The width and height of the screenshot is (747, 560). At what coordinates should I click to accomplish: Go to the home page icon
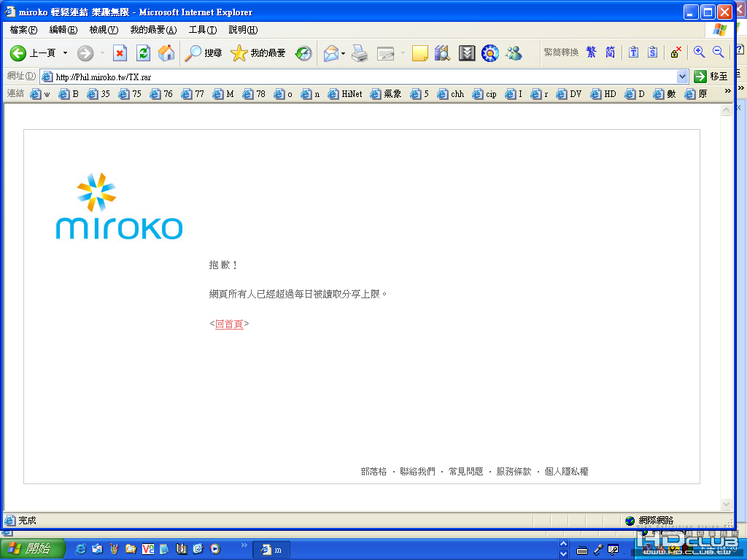pos(166,52)
